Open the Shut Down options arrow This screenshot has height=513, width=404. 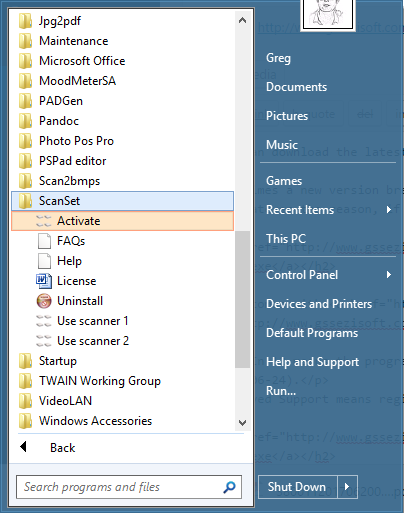pyautogui.click(x=347, y=487)
